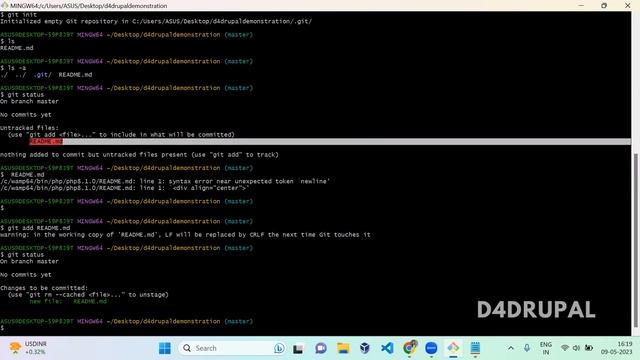Click the '<div align="center">' error line

coord(124,188)
